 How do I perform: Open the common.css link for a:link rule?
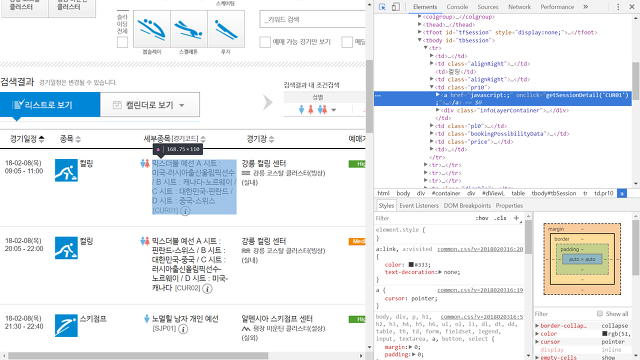(x=480, y=249)
